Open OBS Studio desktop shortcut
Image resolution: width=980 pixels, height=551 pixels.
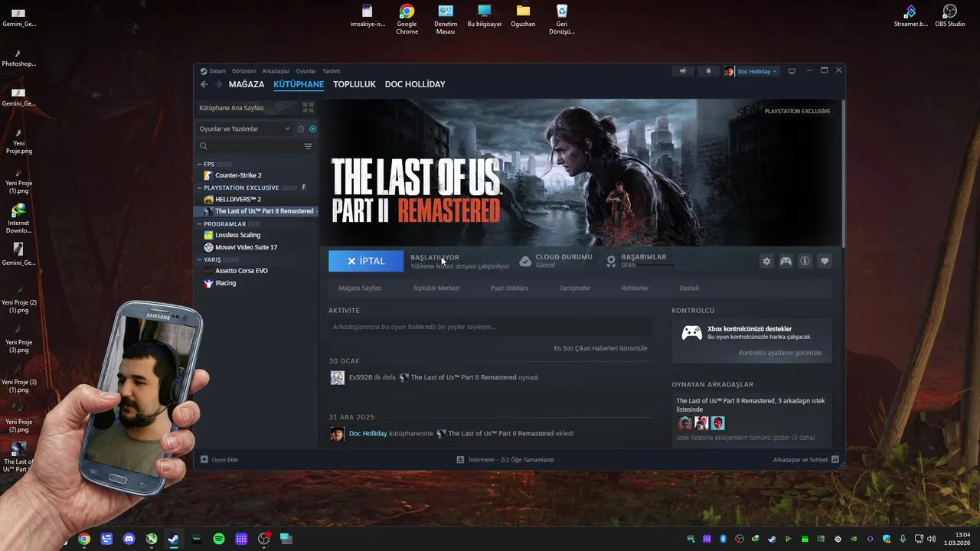pyautogui.click(x=949, y=16)
